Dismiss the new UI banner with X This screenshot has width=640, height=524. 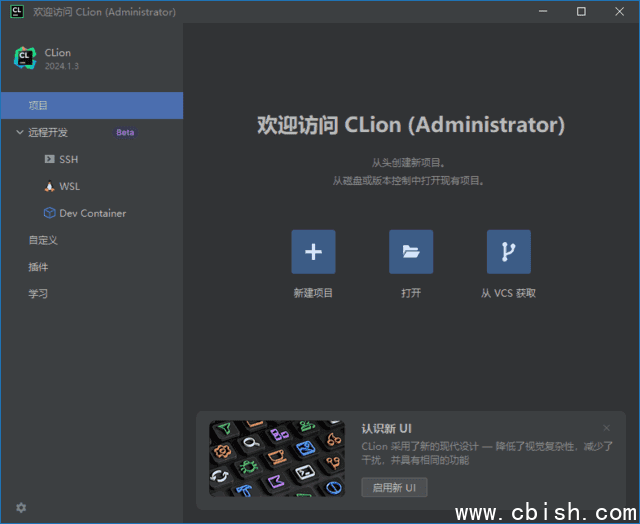[x=606, y=428]
